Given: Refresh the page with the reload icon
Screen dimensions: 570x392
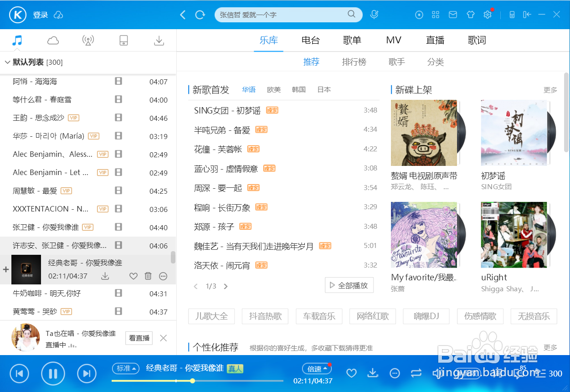Looking at the screenshot, I should pos(200,15).
